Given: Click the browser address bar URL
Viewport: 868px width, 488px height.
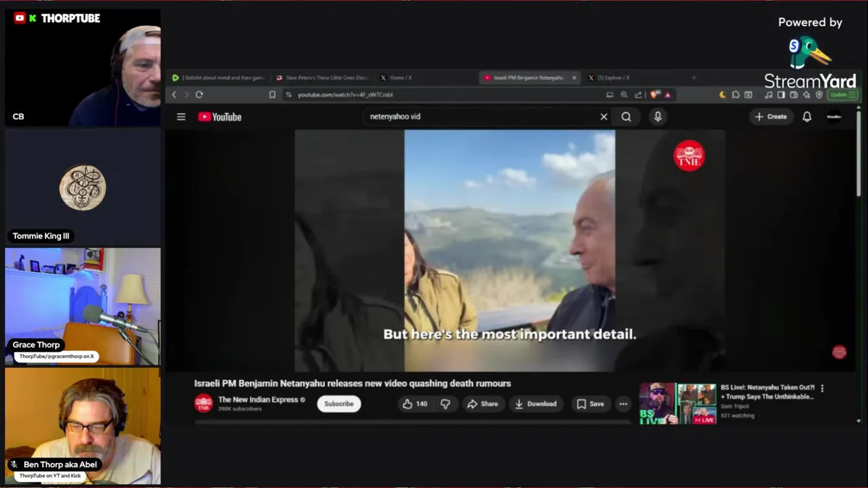Looking at the screenshot, I should [345, 95].
